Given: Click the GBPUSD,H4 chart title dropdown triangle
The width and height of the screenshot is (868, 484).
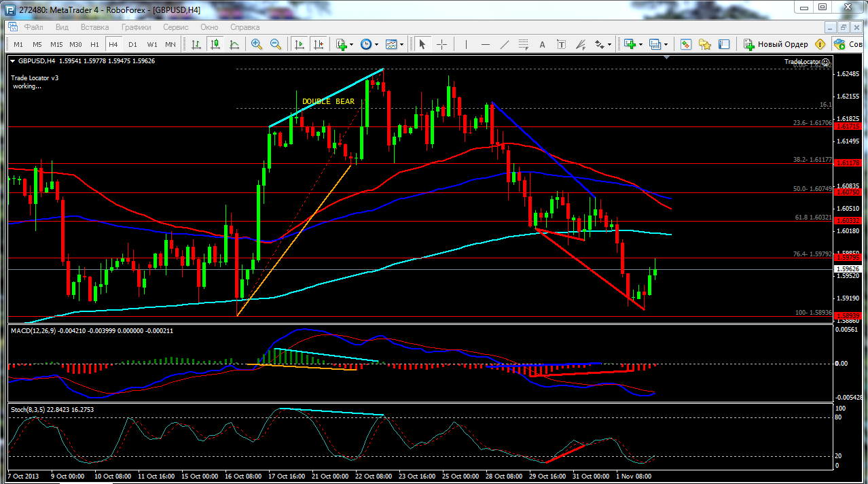Looking at the screenshot, I should click(x=14, y=60).
